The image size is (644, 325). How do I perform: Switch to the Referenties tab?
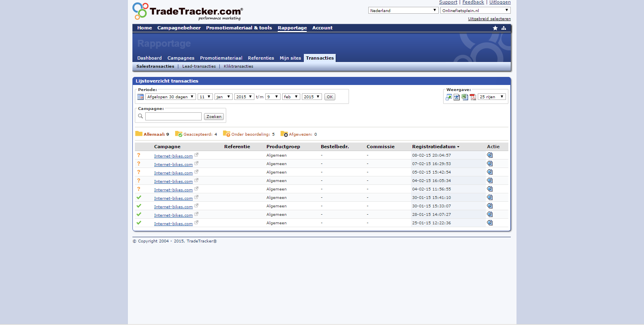point(261,58)
